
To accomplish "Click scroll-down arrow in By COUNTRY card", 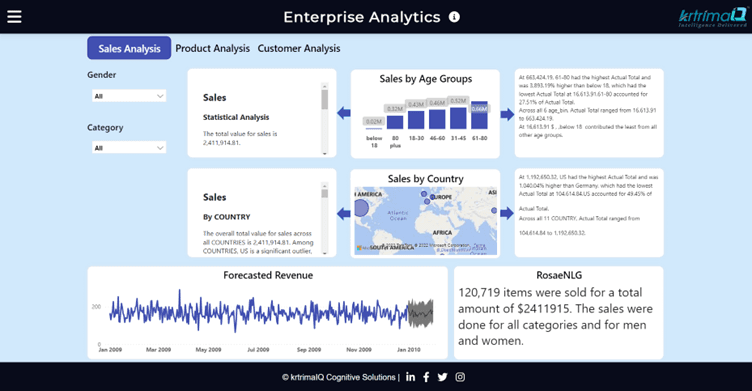I will (x=325, y=253).
